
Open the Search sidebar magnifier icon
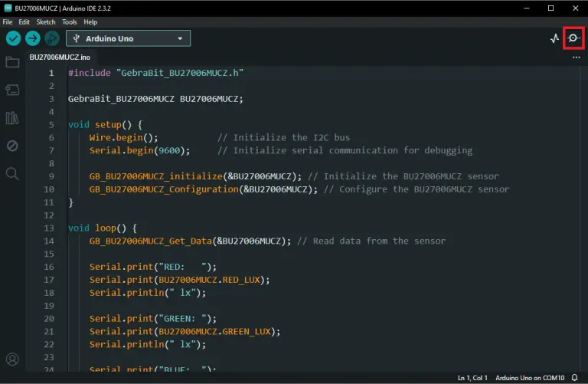click(12, 174)
